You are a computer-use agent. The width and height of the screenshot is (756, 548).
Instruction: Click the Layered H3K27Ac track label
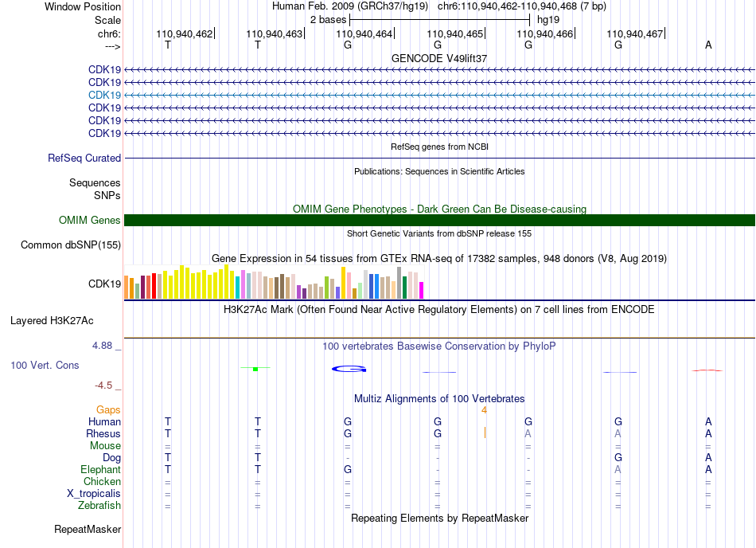52,321
